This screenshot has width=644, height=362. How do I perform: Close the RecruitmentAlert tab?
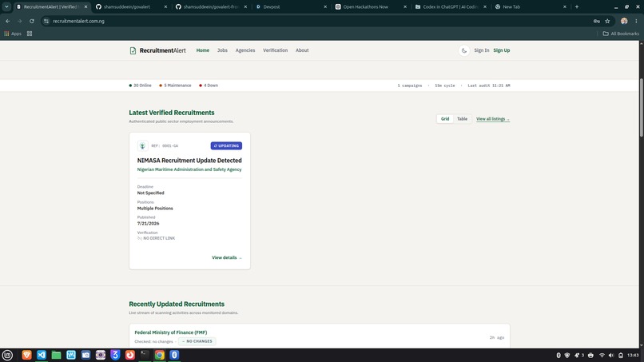85,6
